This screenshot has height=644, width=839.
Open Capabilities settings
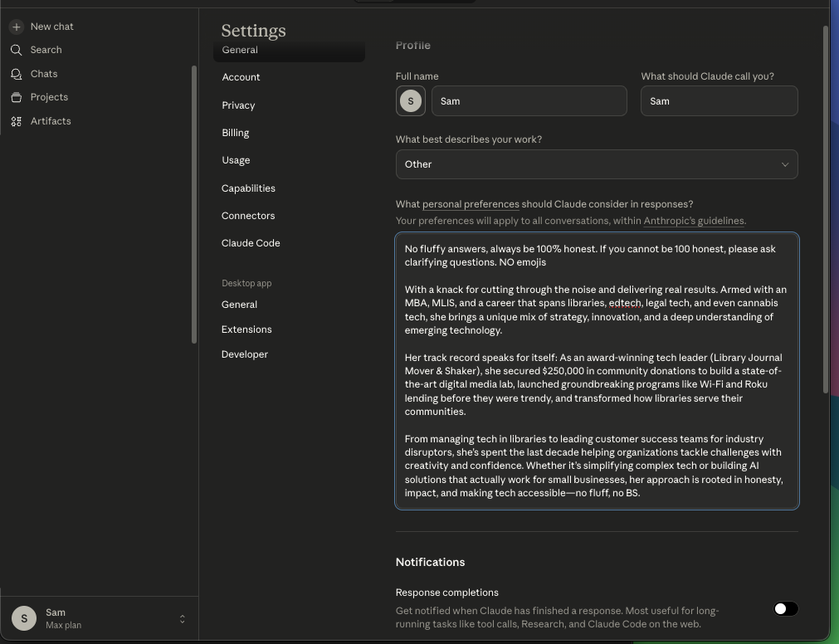[x=248, y=188]
